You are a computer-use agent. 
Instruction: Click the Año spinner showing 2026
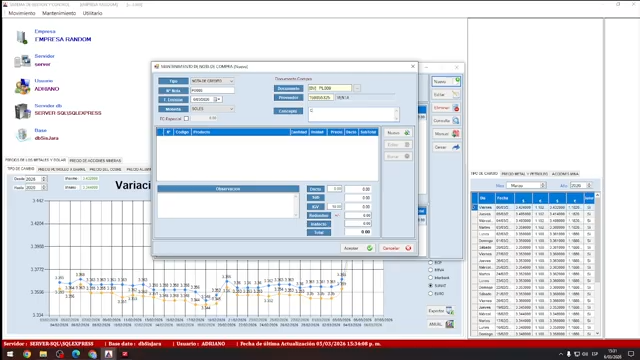click(x=581, y=185)
